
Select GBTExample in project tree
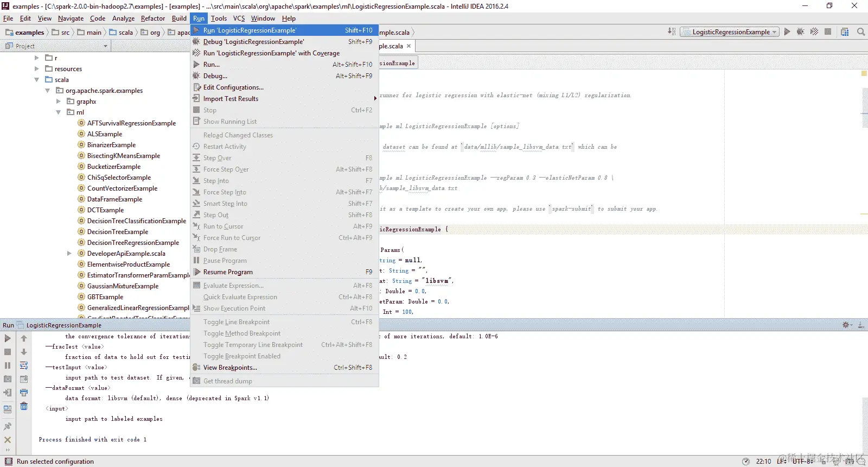coord(105,297)
